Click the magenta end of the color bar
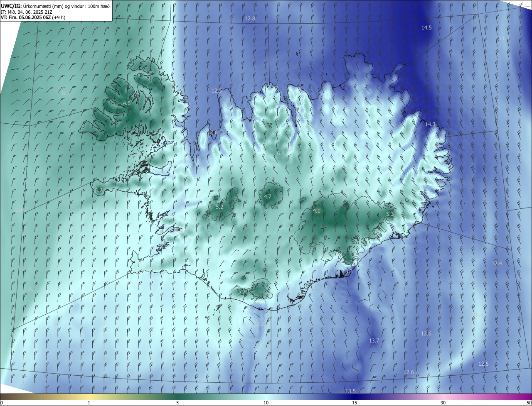The height and width of the screenshot is (406, 532). [526, 397]
